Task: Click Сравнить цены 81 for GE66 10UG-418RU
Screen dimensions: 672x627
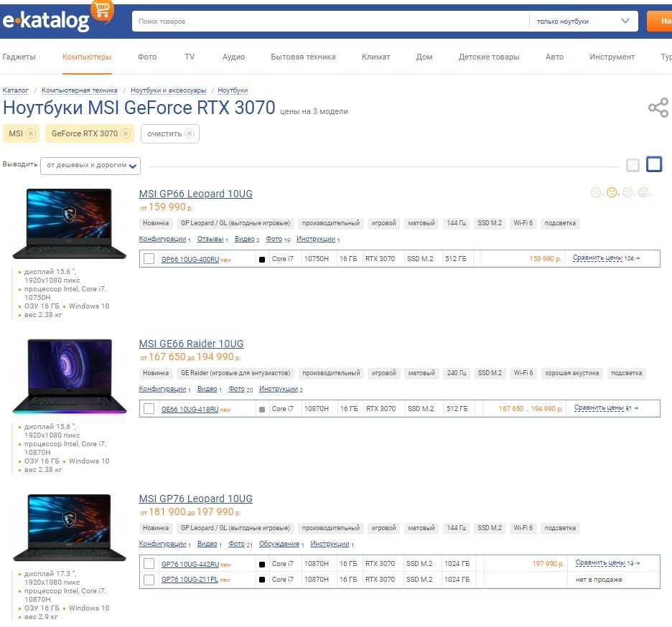Action: tap(606, 407)
